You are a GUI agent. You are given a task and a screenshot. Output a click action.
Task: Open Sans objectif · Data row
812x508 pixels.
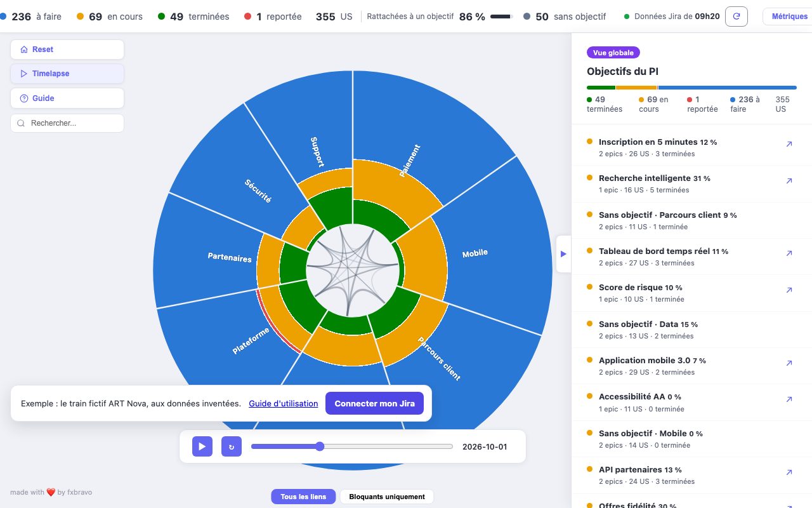point(691,330)
